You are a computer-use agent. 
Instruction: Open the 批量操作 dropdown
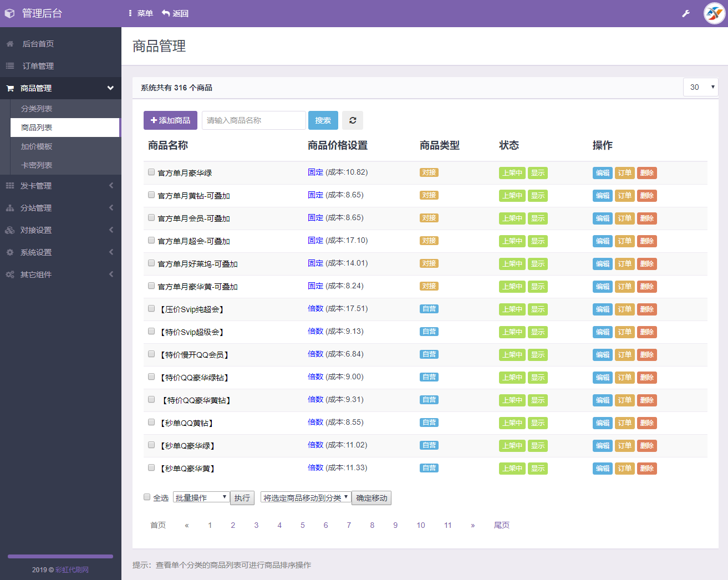click(201, 497)
